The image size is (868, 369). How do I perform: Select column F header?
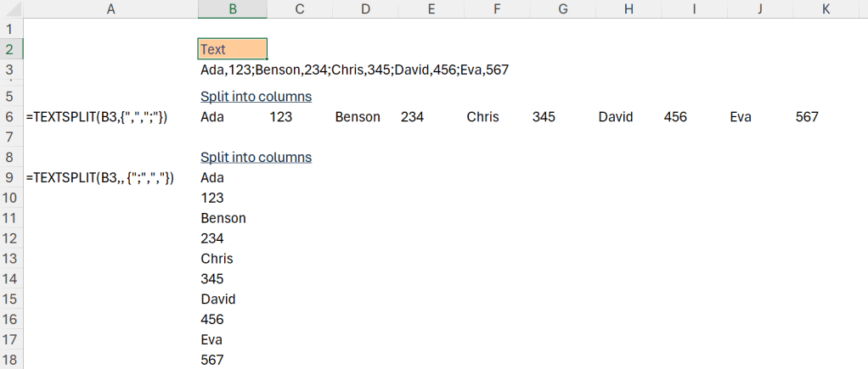coord(497,9)
